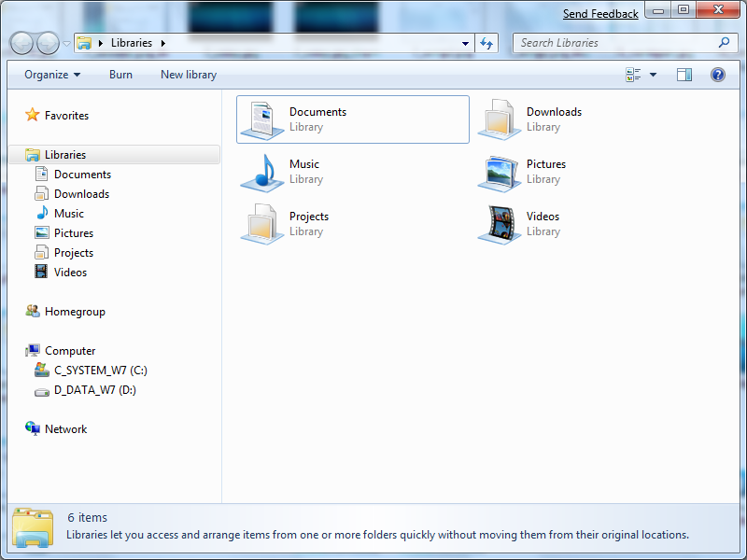This screenshot has height=560, width=747.
Task: Click the Libraries folder icon in details pane
Action: click(33, 526)
